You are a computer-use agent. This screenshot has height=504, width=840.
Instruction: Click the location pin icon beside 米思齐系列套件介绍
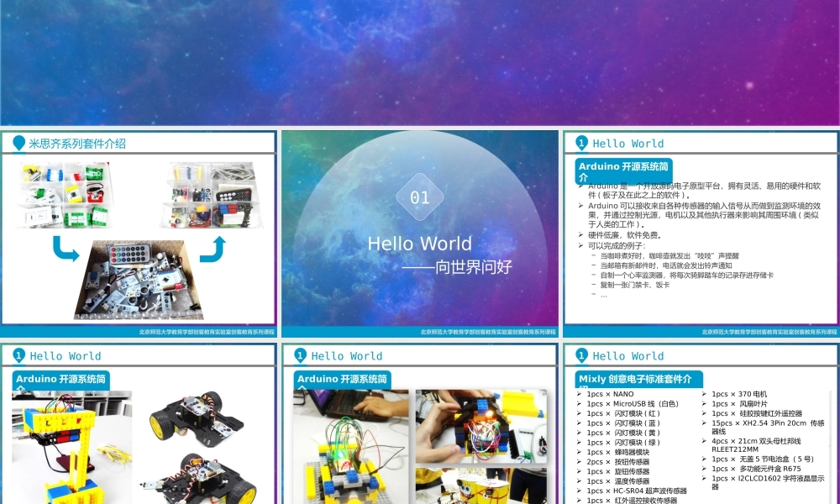tap(18, 144)
